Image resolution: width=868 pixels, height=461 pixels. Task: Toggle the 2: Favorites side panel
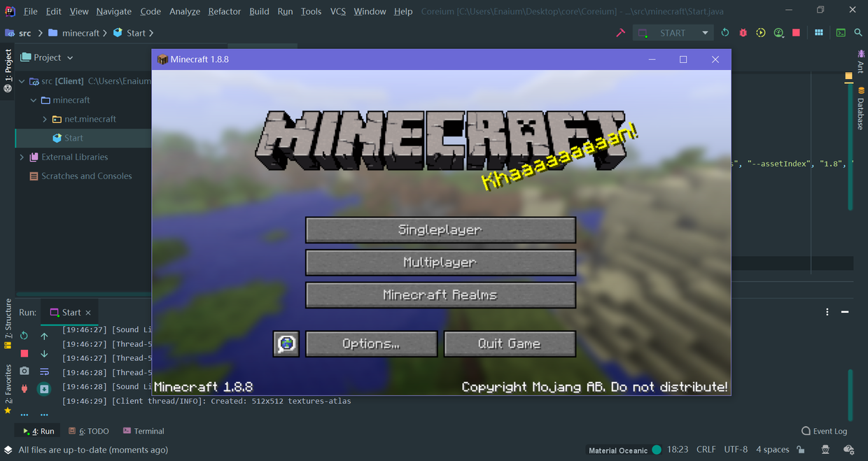[8, 389]
